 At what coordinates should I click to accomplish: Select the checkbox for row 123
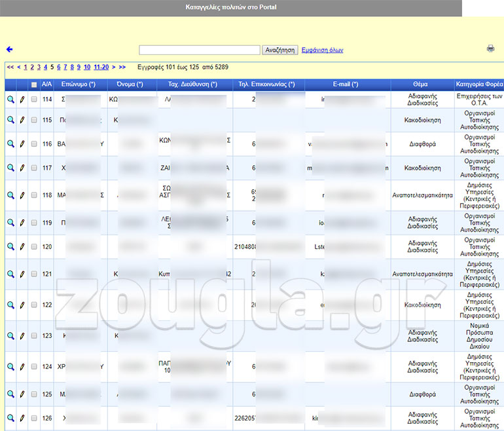34,335
